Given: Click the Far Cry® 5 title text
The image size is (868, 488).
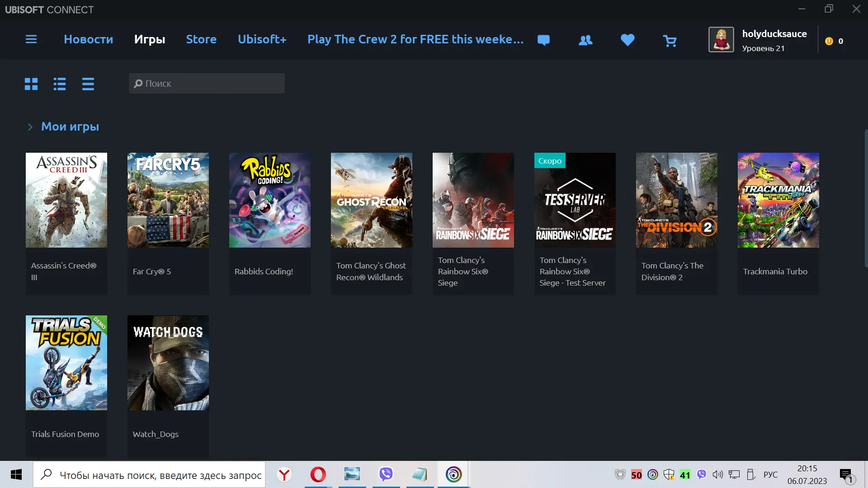Looking at the screenshot, I should click(x=152, y=272).
